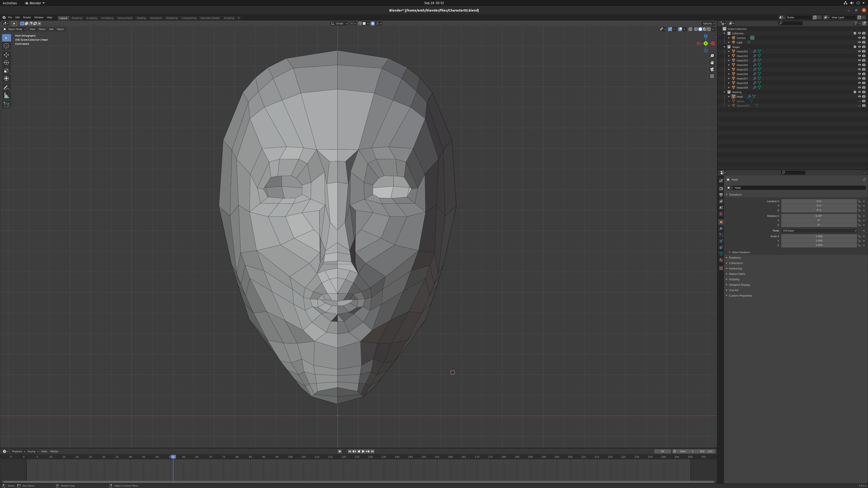Open the Render properties tab
Screen dimensions: 868x488
tap(721, 189)
